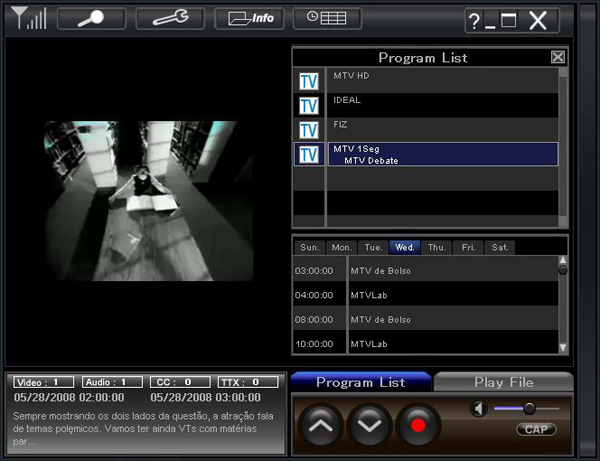Close the Program List panel

558,57
